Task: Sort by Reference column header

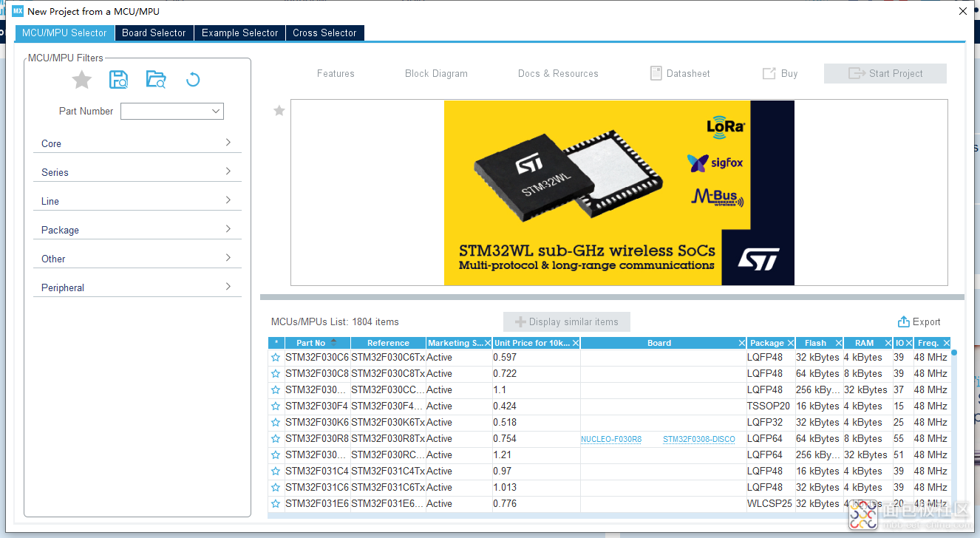Action: coord(388,343)
